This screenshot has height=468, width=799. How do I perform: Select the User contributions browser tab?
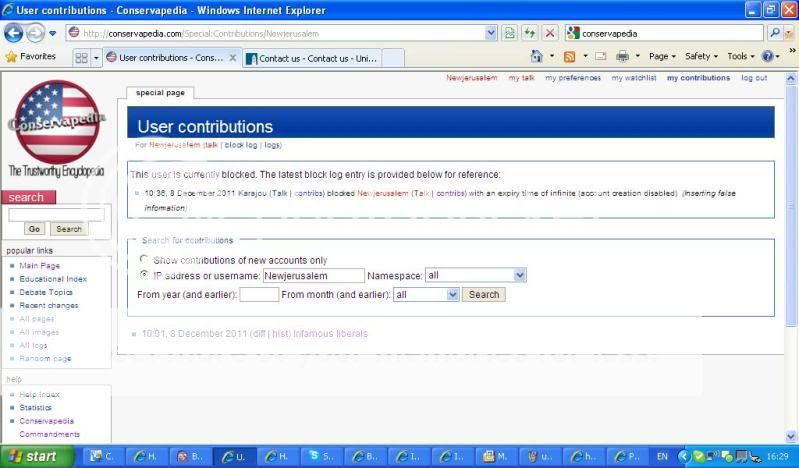[171, 58]
